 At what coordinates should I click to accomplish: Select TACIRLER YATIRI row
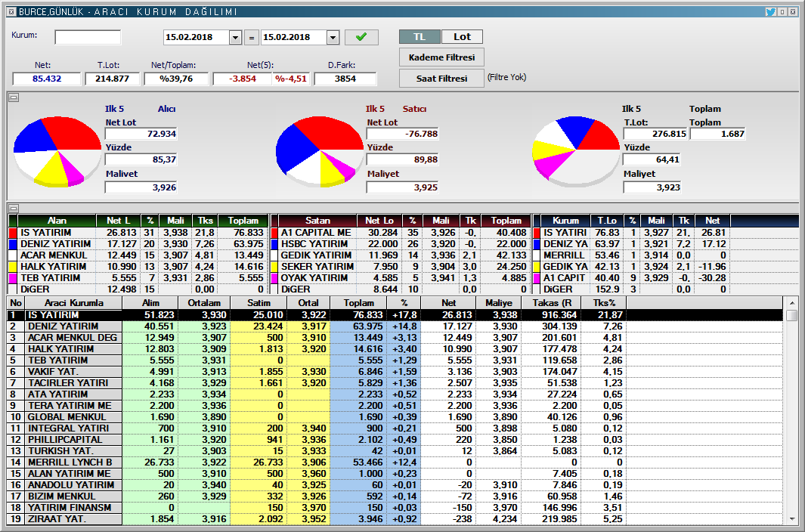395,382
